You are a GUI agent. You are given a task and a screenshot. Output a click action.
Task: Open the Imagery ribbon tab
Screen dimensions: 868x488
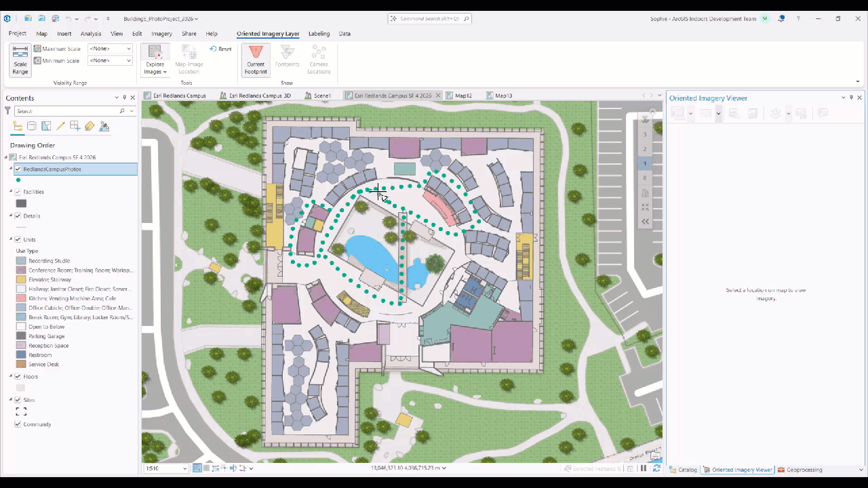coord(161,33)
